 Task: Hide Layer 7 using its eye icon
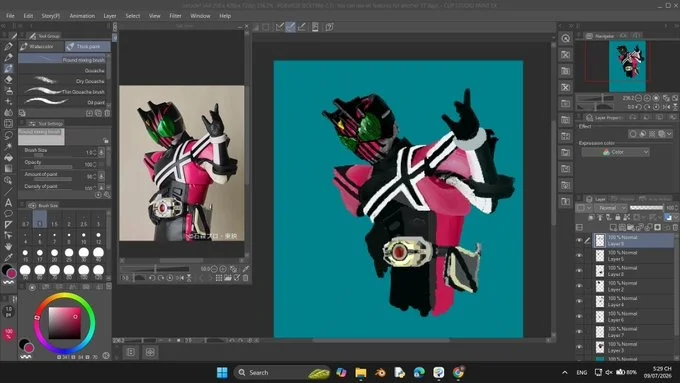pyautogui.click(x=579, y=331)
